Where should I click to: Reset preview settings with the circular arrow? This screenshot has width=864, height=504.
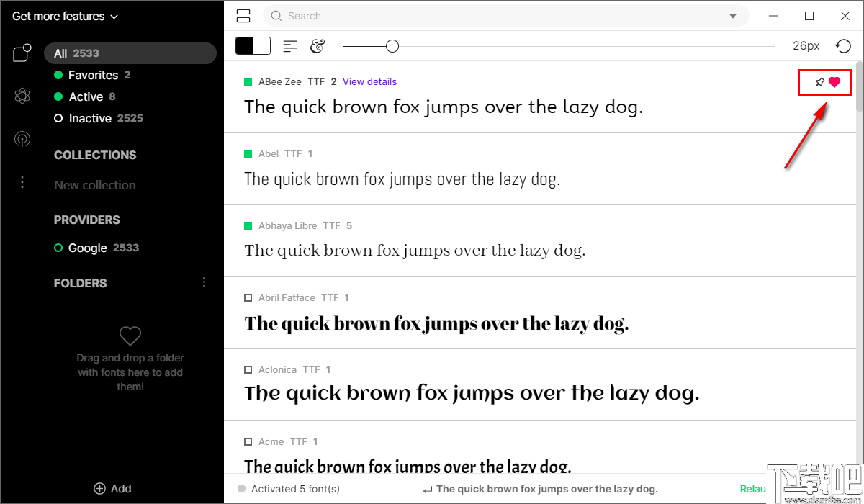tap(842, 46)
